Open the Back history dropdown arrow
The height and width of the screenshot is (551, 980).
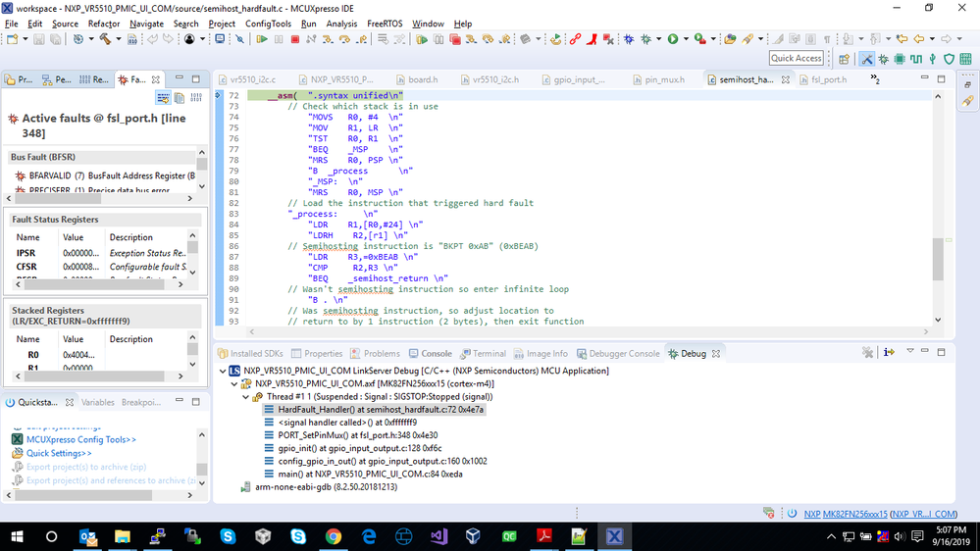[932, 39]
